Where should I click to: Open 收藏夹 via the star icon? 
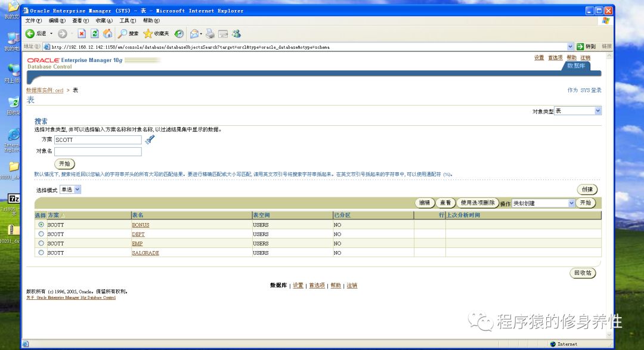click(147, 33)
